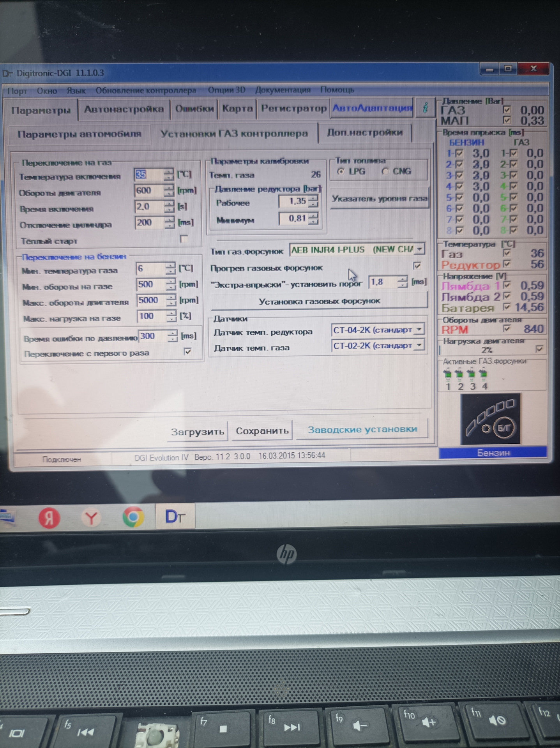Switch to the Карта tab

[237, 108]
